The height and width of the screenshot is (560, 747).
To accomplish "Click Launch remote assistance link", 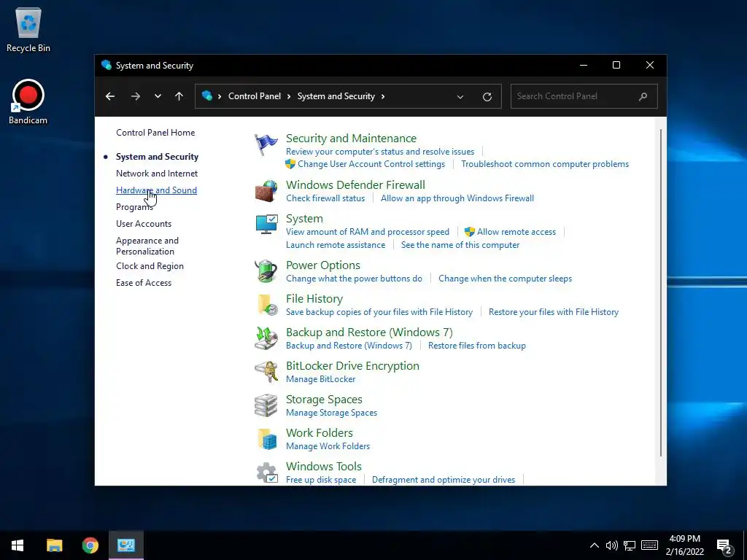I will (x=336, y=245).
